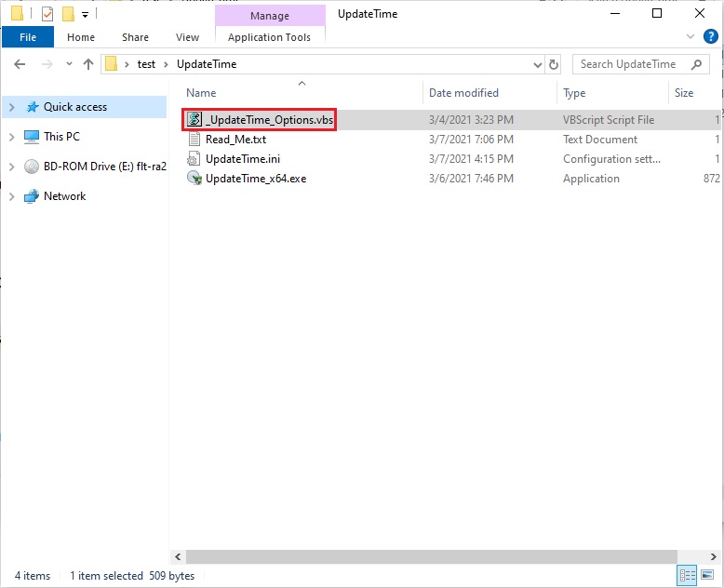Viewport: 724px width, 588px height.
Task: Expand the Quick access tree node
Action: (x=12, y=107)
